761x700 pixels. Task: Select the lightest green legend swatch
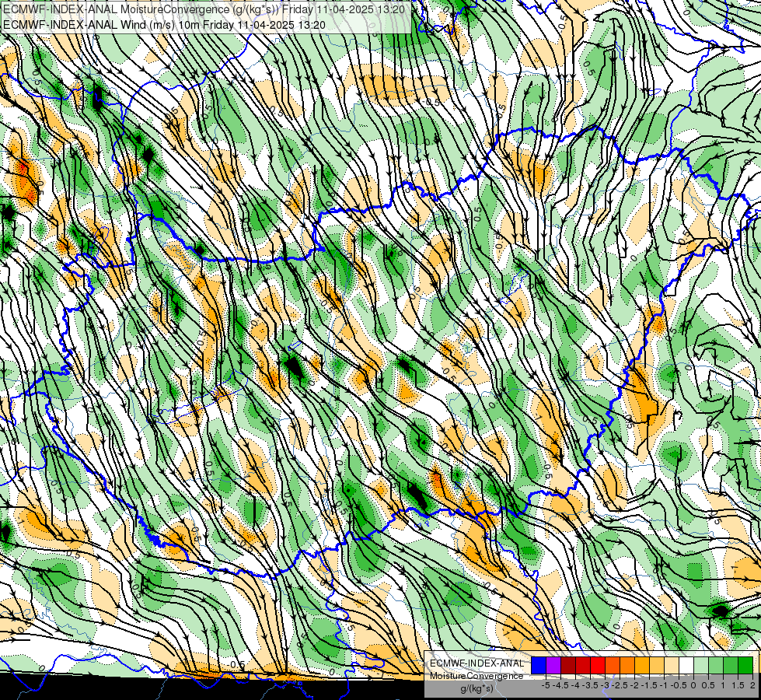tap(701, 665)
